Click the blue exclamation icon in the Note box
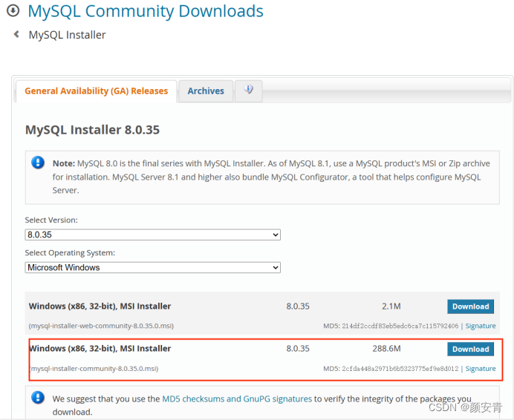 point(38,163)
